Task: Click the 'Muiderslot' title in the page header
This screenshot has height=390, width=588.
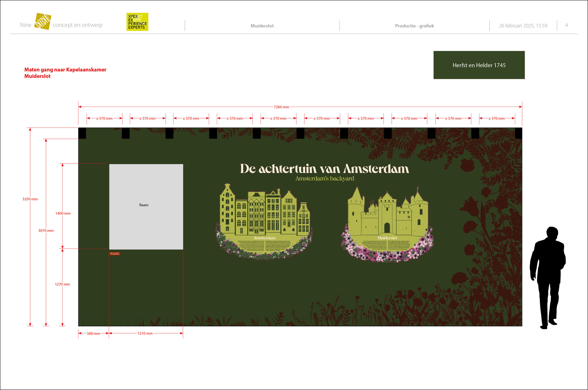Action: tap(262, 26)
